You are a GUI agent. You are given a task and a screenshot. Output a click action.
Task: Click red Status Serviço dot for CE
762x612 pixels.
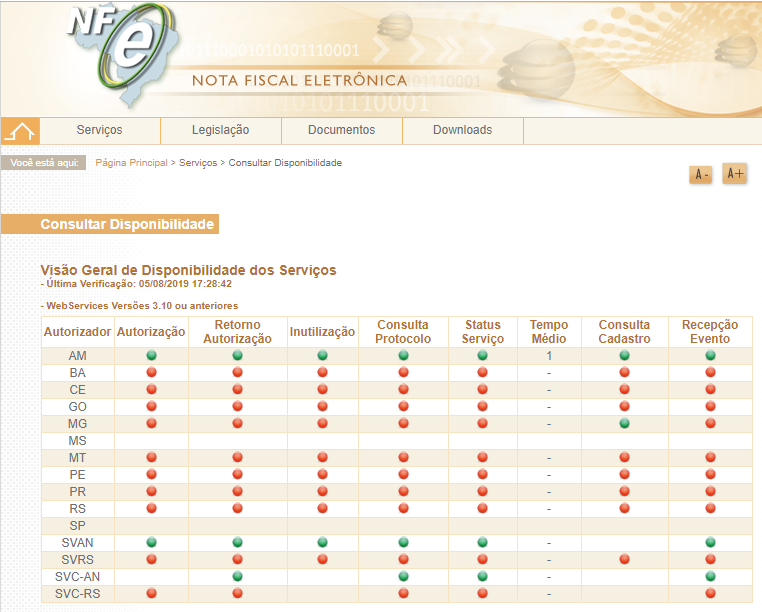(x=483, y=389)
